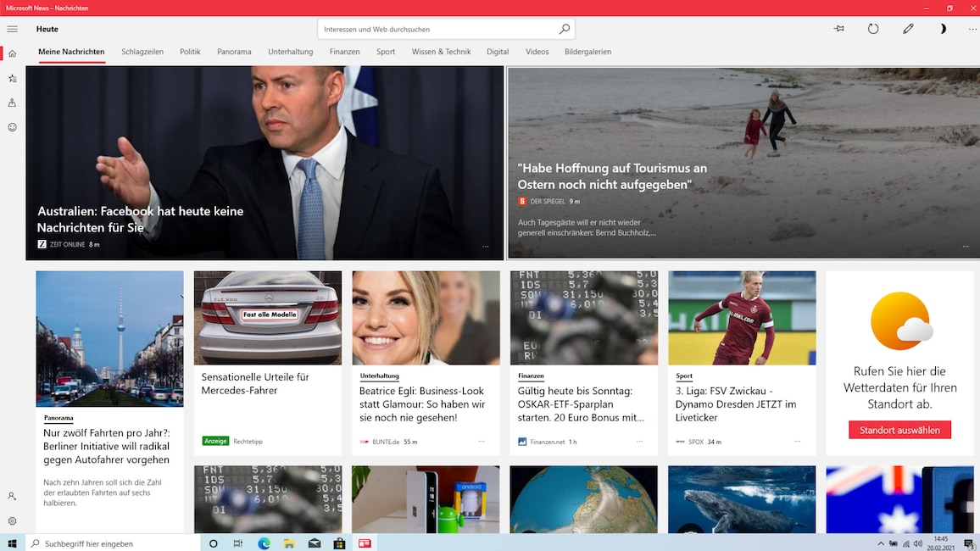Screen dimensions: 980x551
Task: Open the Interests star icon in sidebar
Action: point(12,78)
